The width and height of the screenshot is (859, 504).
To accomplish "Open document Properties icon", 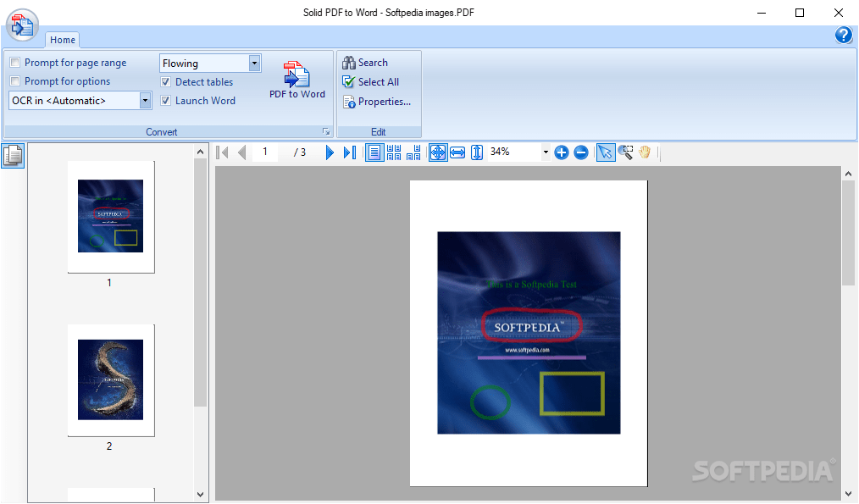I will coord(349,102).
